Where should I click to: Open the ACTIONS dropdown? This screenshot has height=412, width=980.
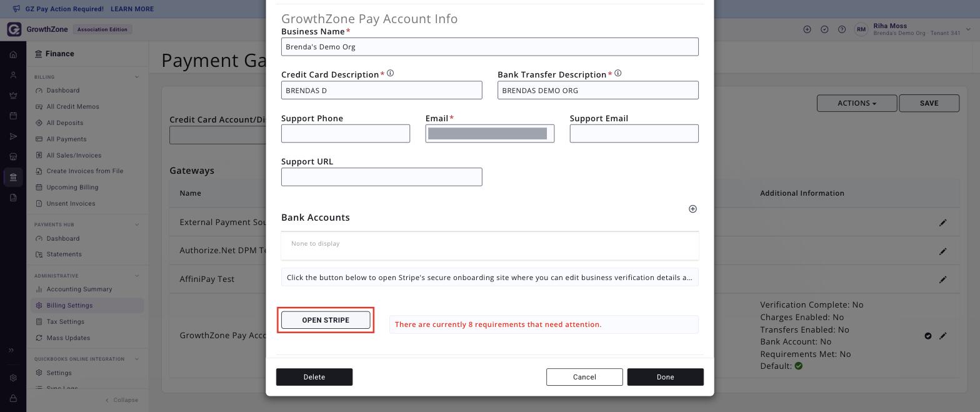(x=857, y=103)
